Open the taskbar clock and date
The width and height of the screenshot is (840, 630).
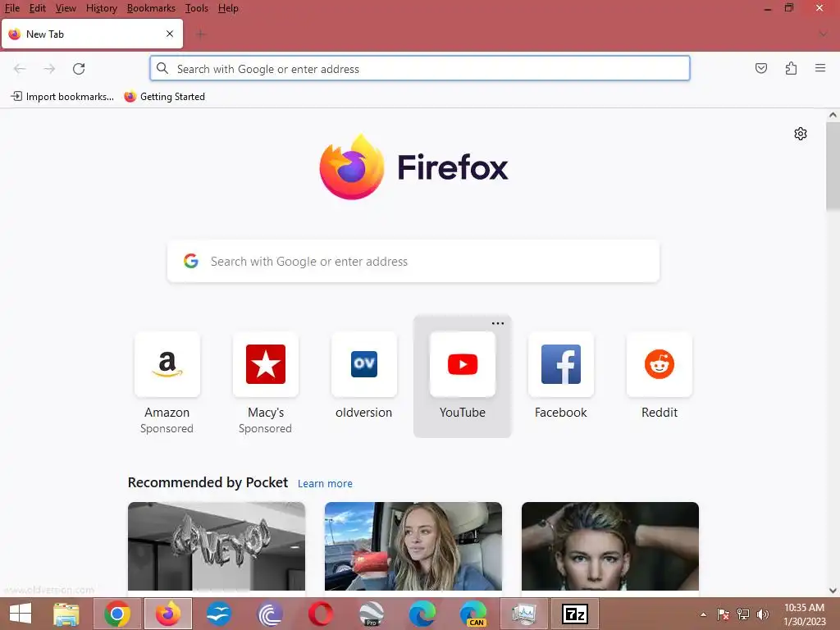[x=804, y=614]
